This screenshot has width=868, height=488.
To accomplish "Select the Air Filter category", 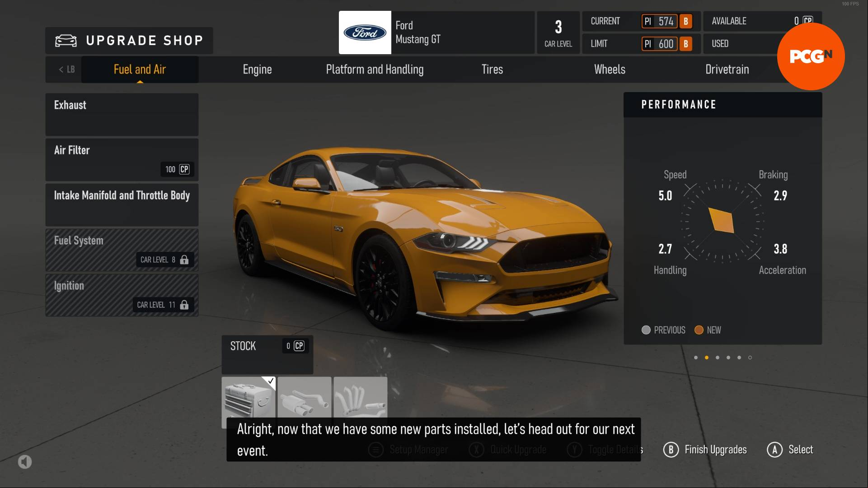I will pos(122,160).
